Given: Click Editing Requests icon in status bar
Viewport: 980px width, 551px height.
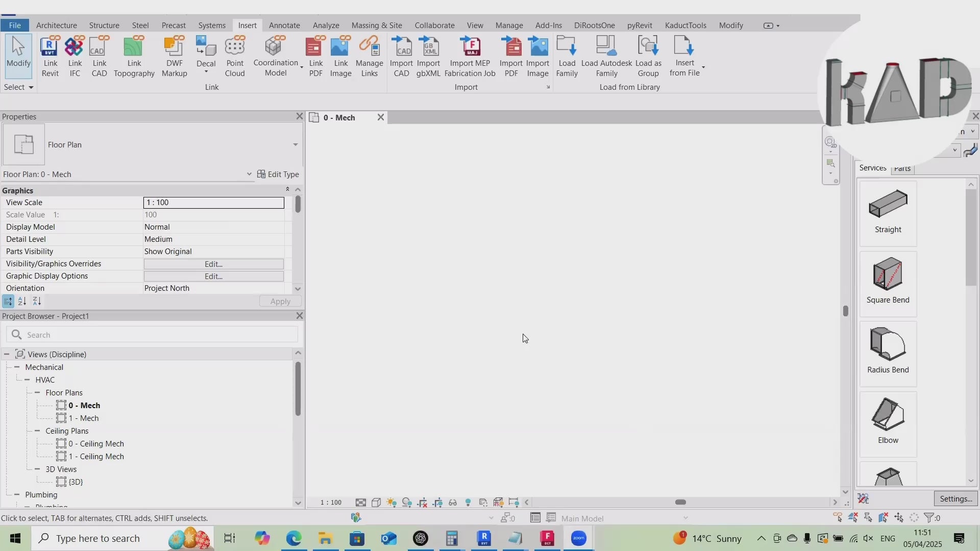Looking at the screenshot, I should pyautogui.click(x=508, y=518).
